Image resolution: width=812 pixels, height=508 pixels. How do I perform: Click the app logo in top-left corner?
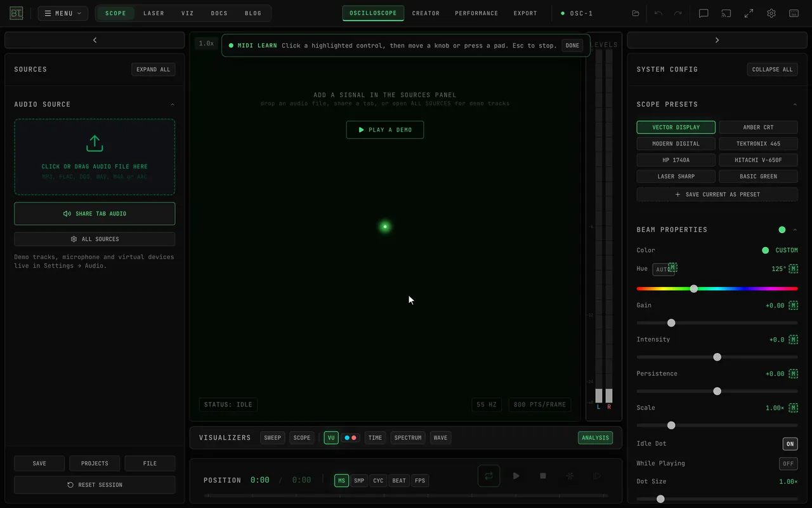tap(16, 13)
